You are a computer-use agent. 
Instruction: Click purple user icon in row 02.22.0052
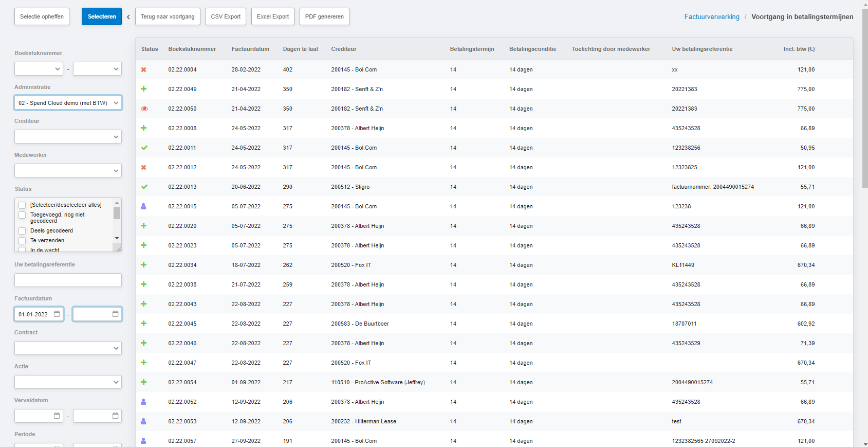143,402
